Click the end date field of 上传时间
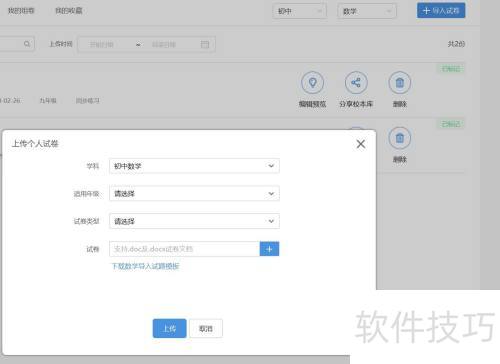500x364 pixels. pyautogui.click(x=164, y=44)
